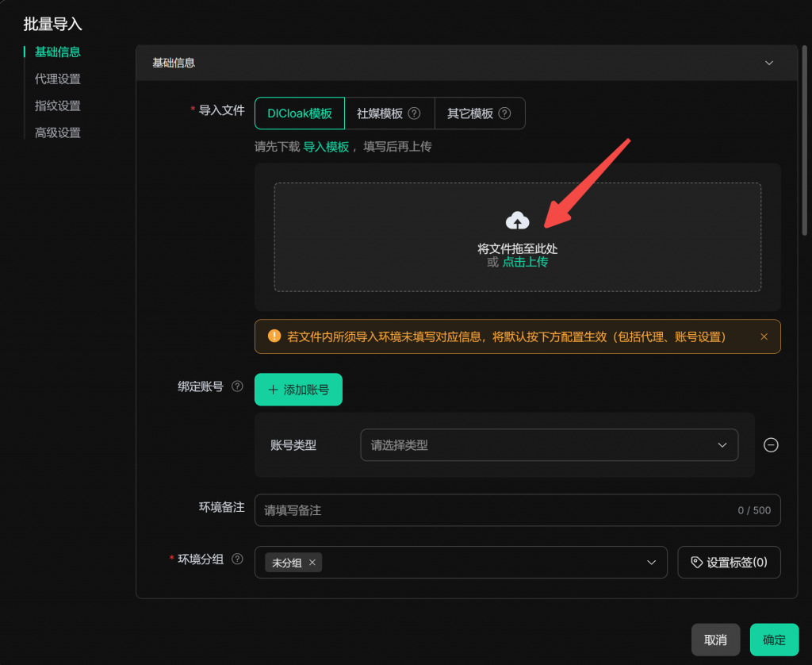Open the 账号类型 dropdown

click(x=549, y=445)
